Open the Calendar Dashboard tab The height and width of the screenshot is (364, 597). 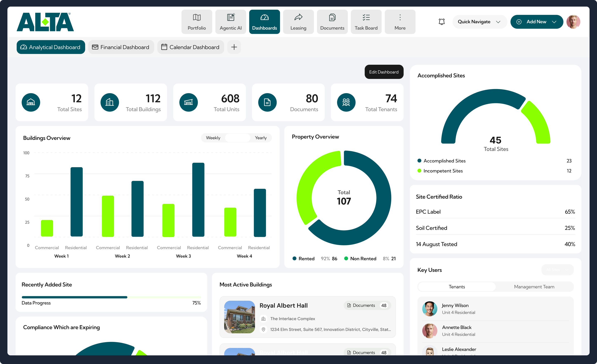(x=190, y=47)
